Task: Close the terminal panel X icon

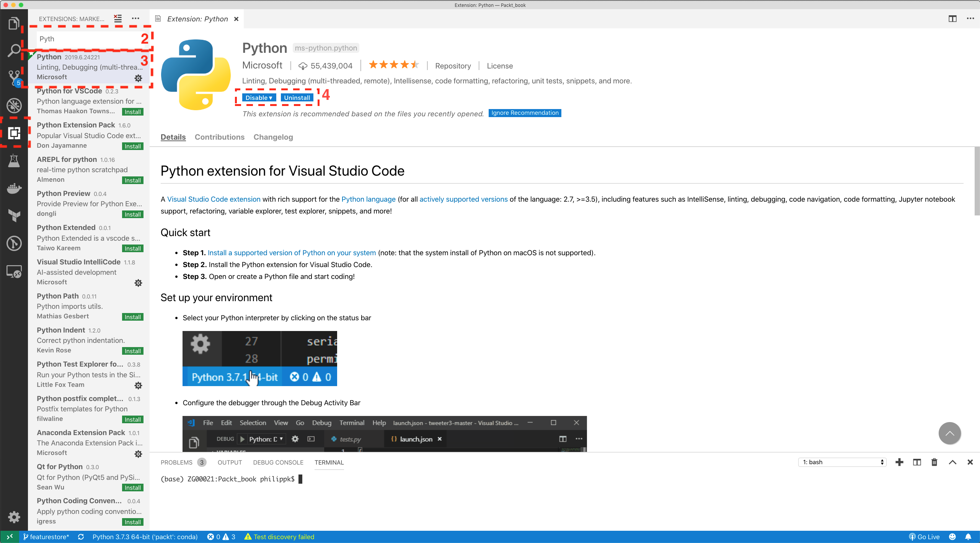Action: (970, 462)
